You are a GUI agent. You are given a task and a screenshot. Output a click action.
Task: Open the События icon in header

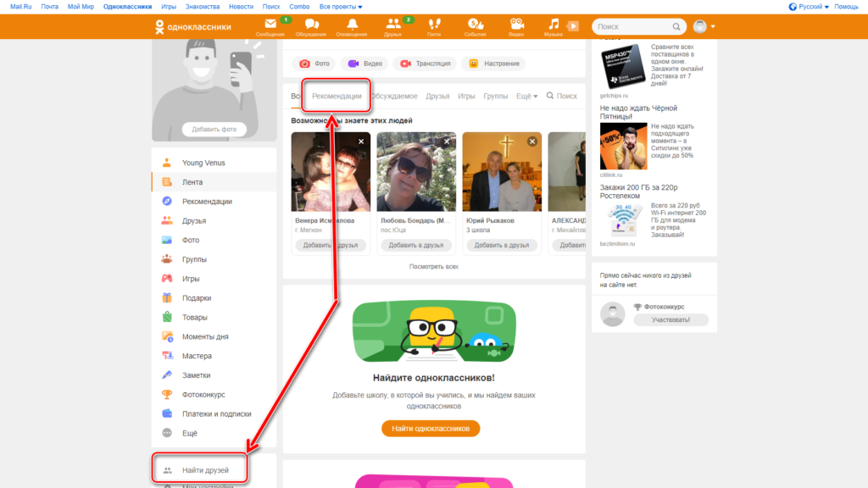(476, 25)
